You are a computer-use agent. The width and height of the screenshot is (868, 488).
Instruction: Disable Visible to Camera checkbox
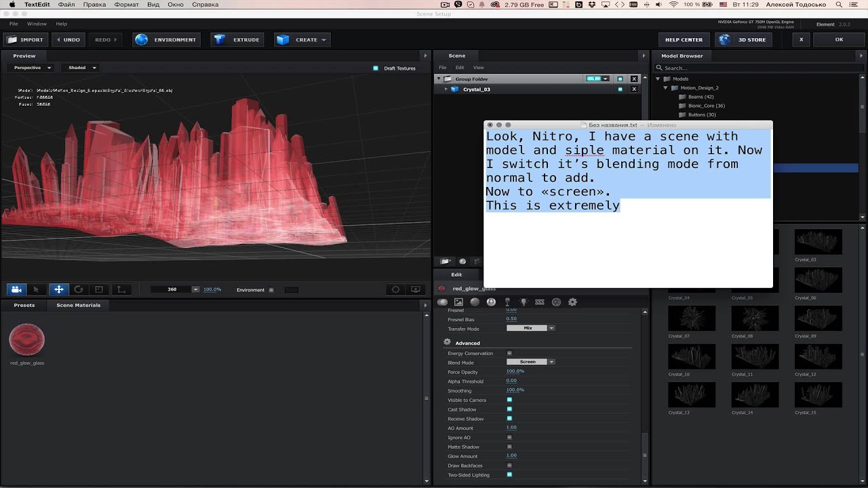coord(509,400)
